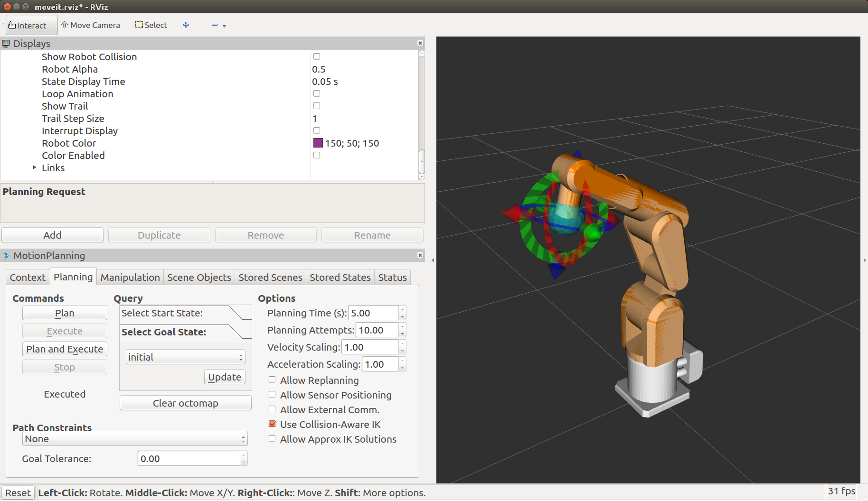Open the Path Constraints dropdown
The height and width of the screenshot is (501, 868).
coord(135,439)
